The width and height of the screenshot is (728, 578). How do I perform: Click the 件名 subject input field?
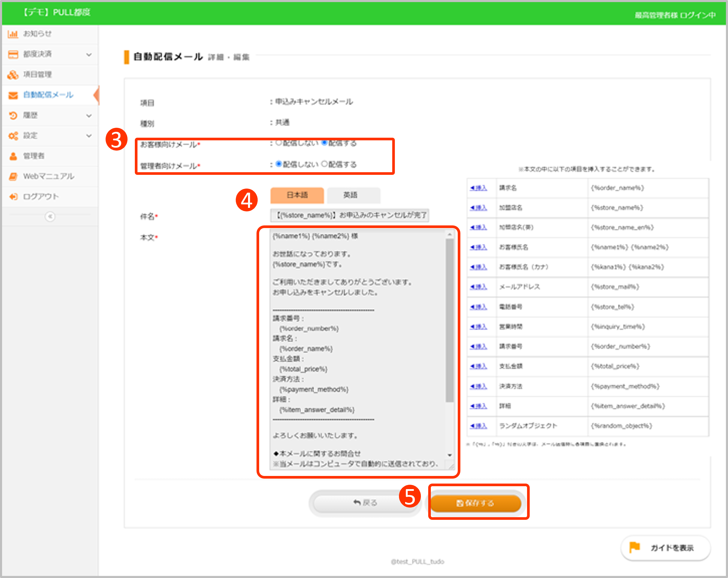coord(350,215)
